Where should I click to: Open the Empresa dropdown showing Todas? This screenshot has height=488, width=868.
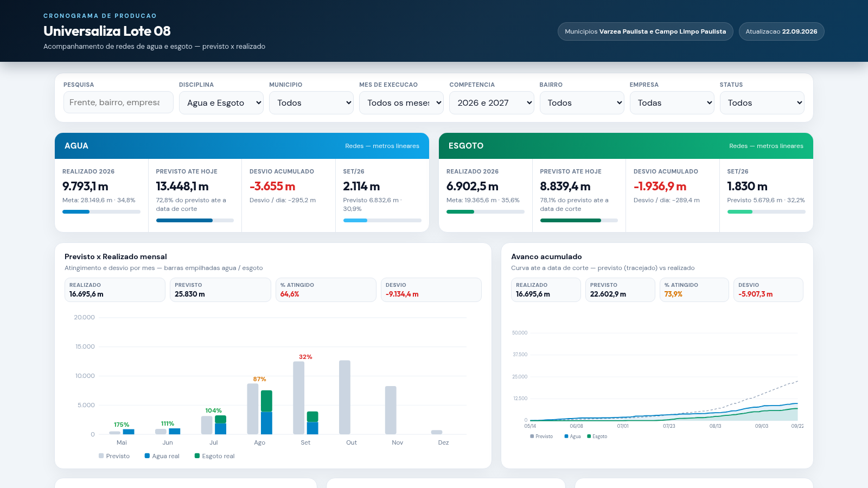672,102
